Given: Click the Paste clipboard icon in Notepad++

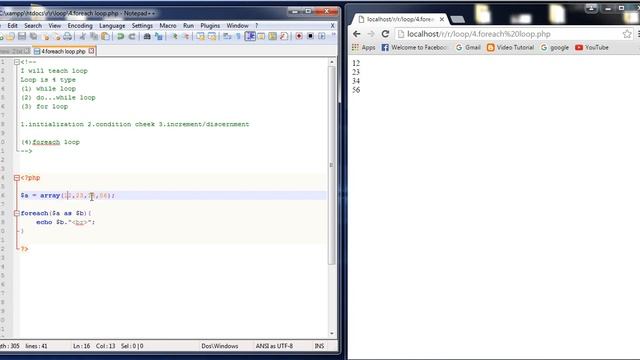Looking at the screenshot, I should 105,36.
